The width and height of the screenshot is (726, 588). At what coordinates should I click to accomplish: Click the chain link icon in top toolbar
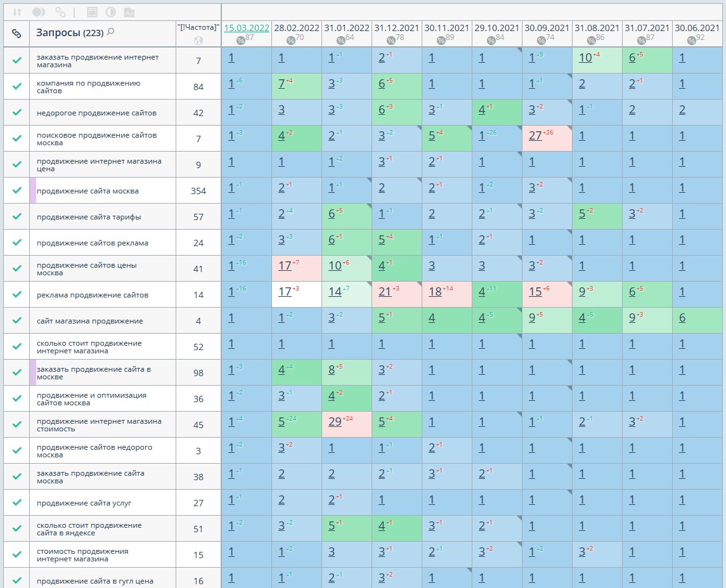click(x=60, y=12)
